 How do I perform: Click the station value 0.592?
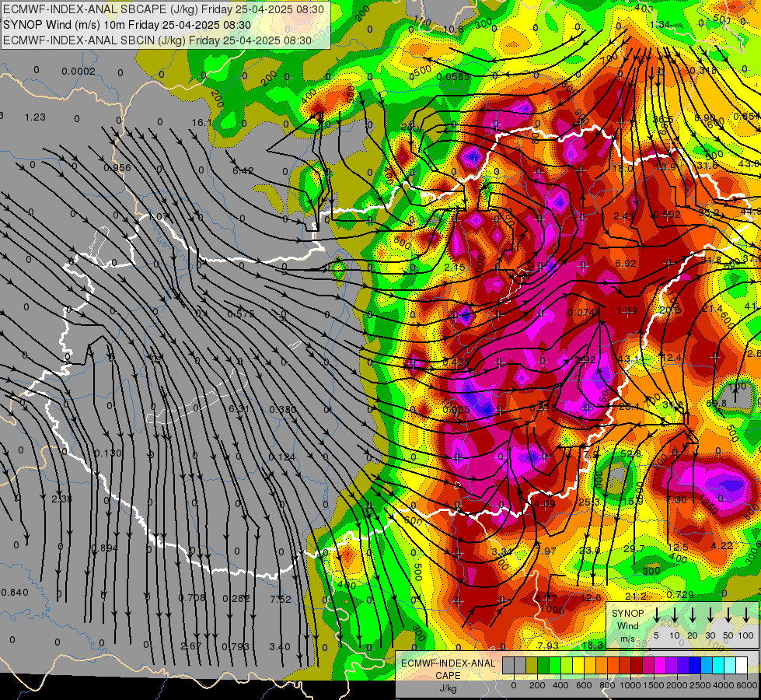point(667,214)
